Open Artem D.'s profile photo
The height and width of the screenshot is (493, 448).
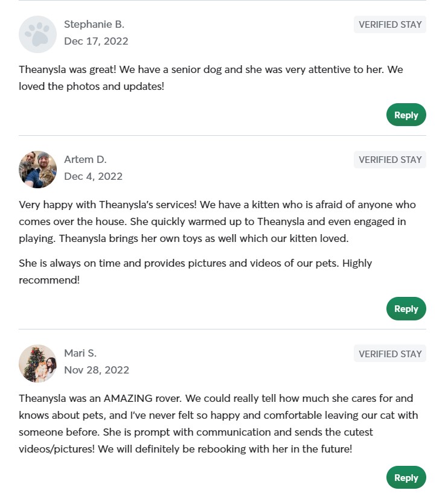click(x=37, y=169)
